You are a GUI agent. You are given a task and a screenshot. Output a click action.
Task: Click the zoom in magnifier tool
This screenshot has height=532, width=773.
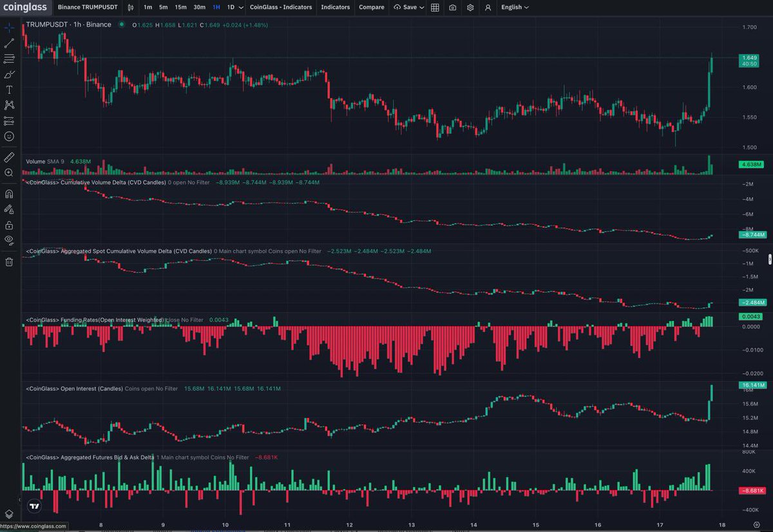[9, 173]
